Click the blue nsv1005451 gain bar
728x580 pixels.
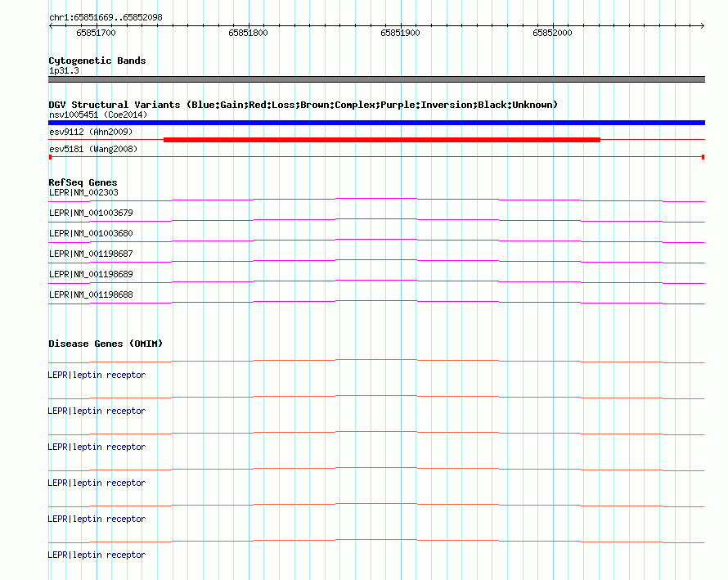(x=376, y=123)
